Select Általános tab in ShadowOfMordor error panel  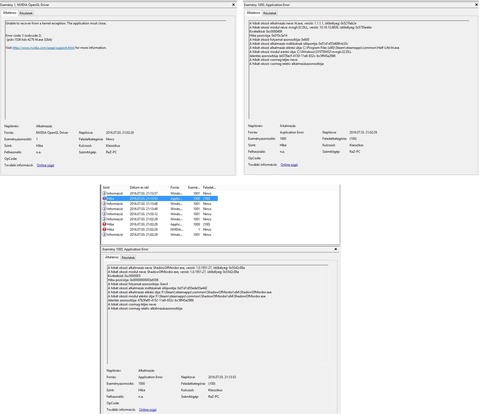click(112, 257)
